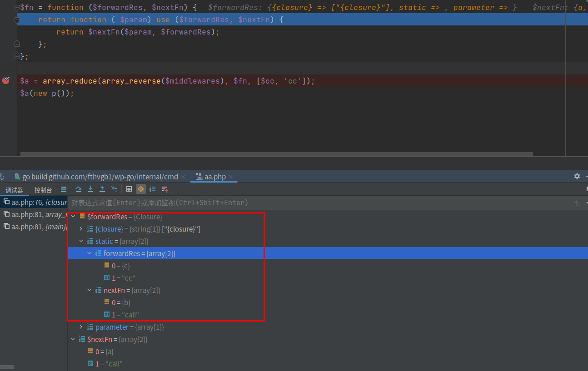Close the go build run tab
Screen dimensions: 588x371
tap(183, 177)
